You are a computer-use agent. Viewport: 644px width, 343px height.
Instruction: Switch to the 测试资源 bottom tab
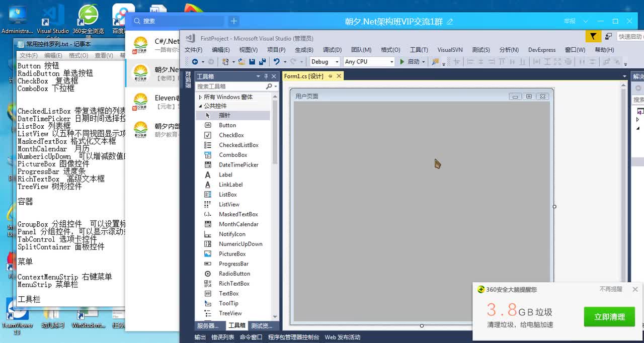click(x=262, y=326)
